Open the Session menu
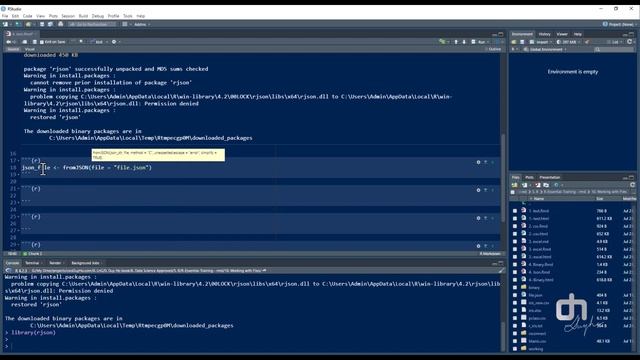The image size is (640, 360). (x=68, y=16)
